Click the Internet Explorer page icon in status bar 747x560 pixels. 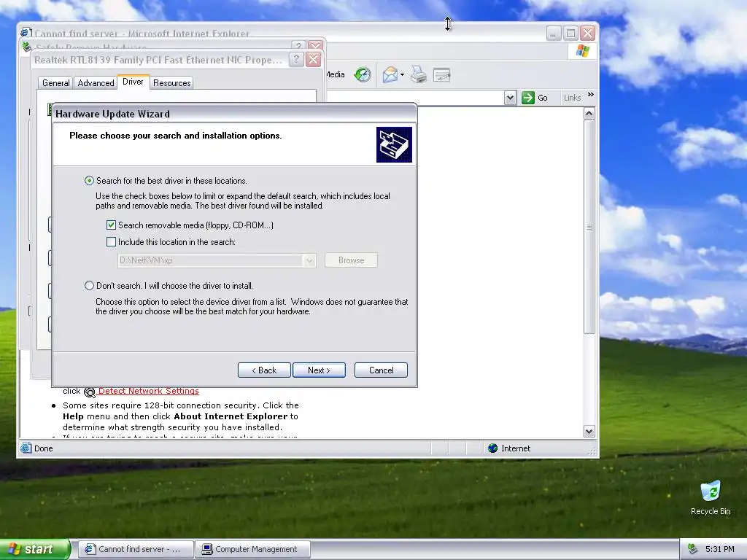[26, 448]
